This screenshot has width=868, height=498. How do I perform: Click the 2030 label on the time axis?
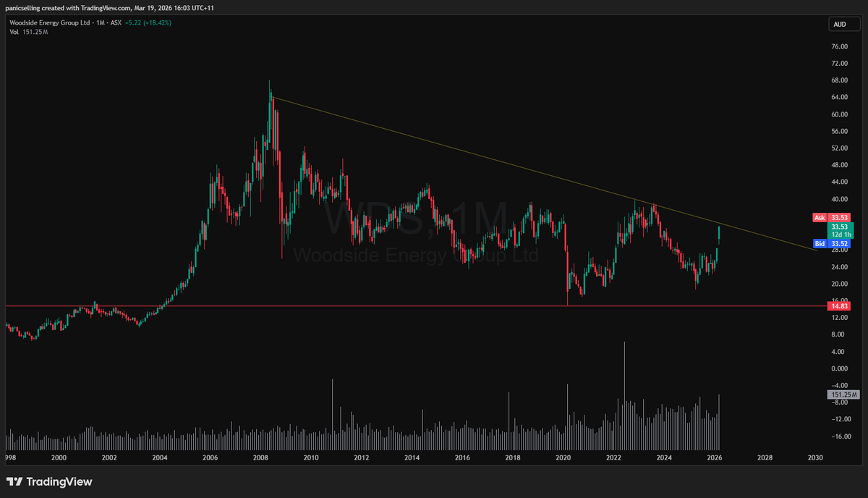tap(815, 457)
